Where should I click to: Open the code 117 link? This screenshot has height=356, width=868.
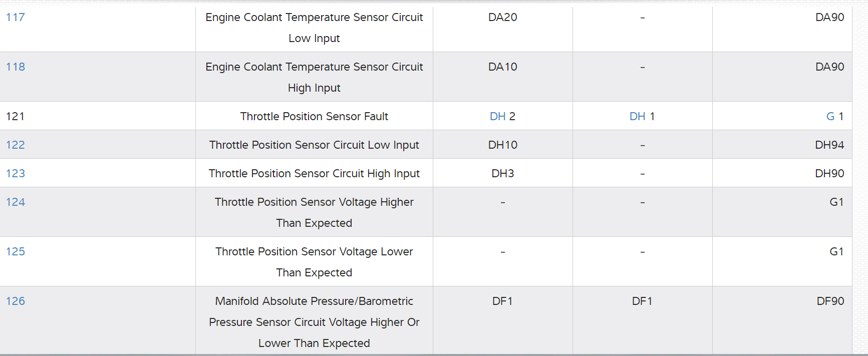click(16, 18)
